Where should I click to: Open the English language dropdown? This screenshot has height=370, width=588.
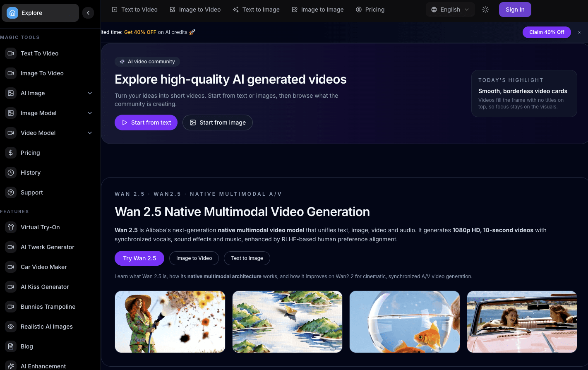(450, 10)
